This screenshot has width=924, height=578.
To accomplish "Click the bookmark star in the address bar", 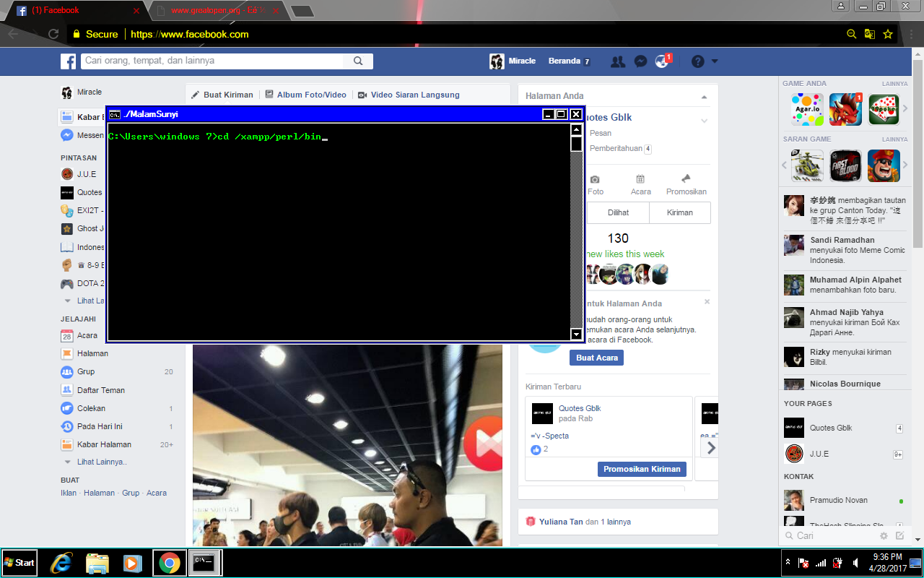I will [x=887, y=33].
